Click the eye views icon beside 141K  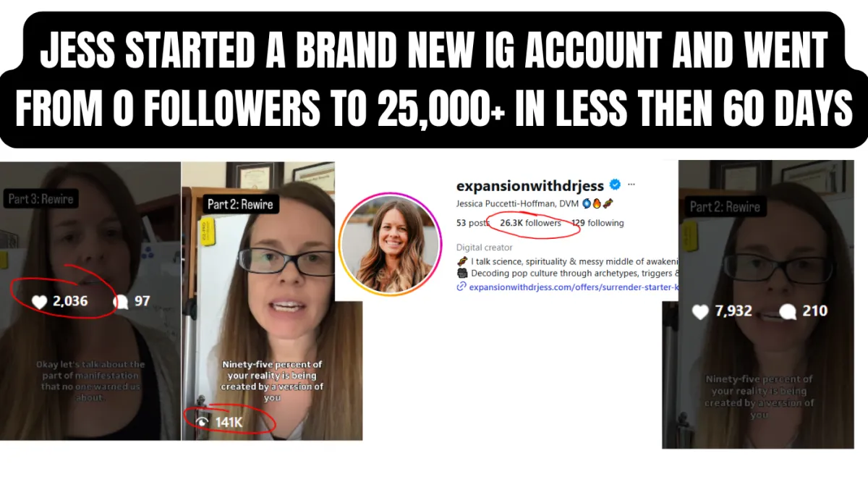(201, 421)
